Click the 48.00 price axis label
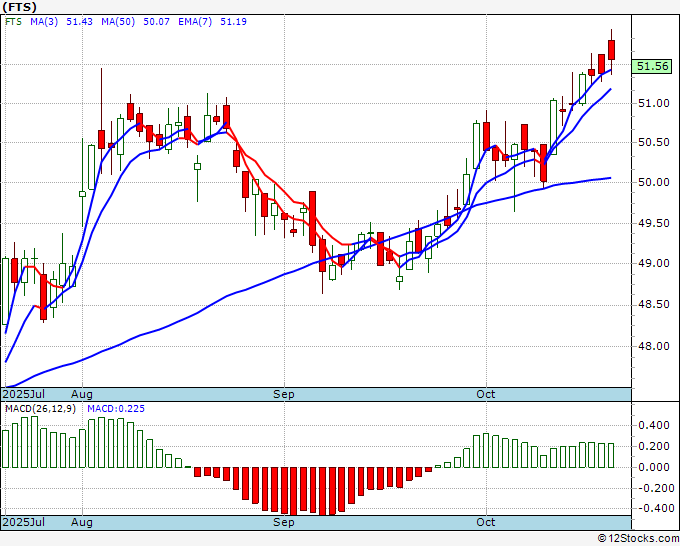Image resolution: width=680 pixels, height=546 pixels. click(654, 346)
